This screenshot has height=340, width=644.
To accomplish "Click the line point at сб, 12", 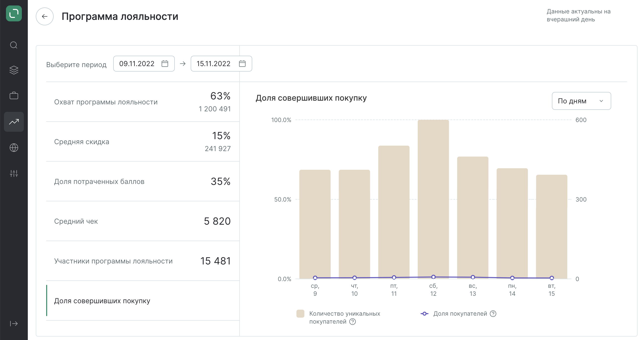I will pos(433,277).
